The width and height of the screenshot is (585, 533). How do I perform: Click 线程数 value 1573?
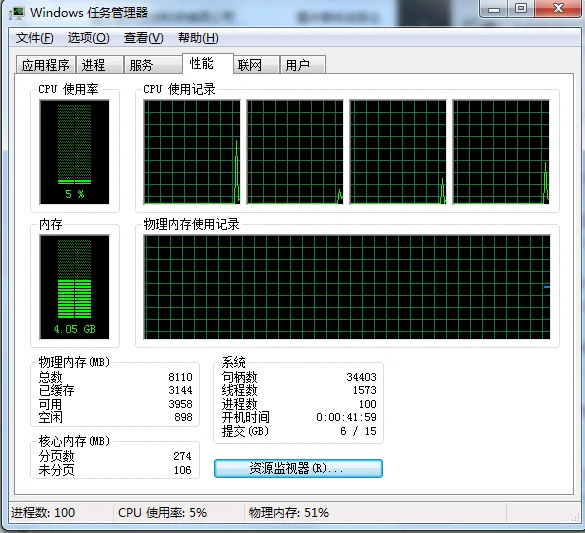pyautogui.click(x=365, y=390)
